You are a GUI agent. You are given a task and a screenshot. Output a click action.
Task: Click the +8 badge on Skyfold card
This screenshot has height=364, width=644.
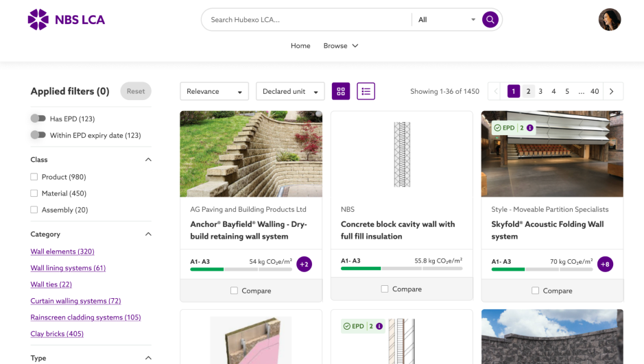605,265
